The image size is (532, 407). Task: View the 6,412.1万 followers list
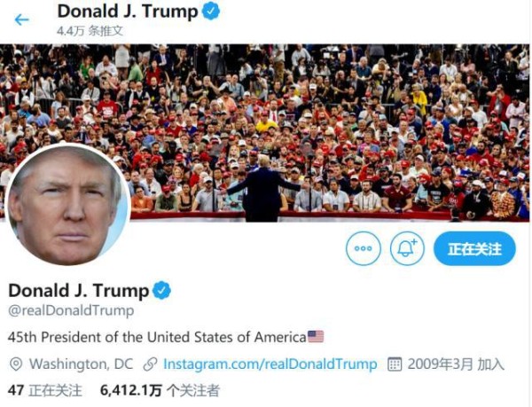pyautogui.click(x=160, y=390)
